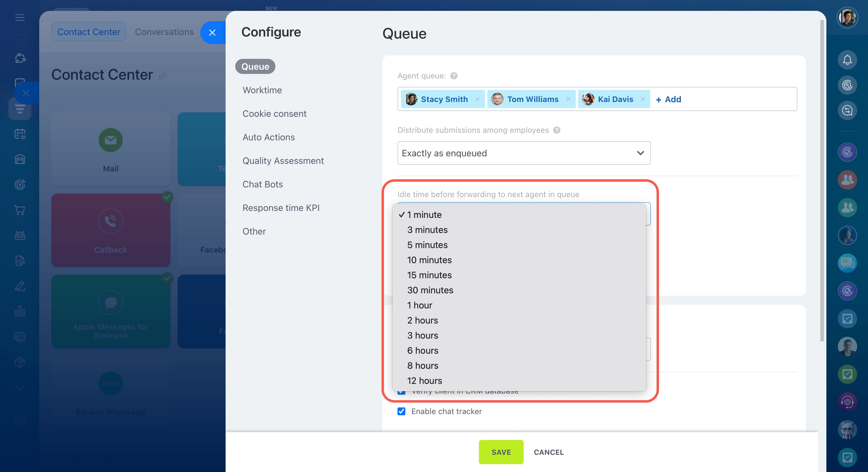Viewport: 868px width, 472px height.
Task: Choose 8 hours option
Action: (x=519, y=366)
